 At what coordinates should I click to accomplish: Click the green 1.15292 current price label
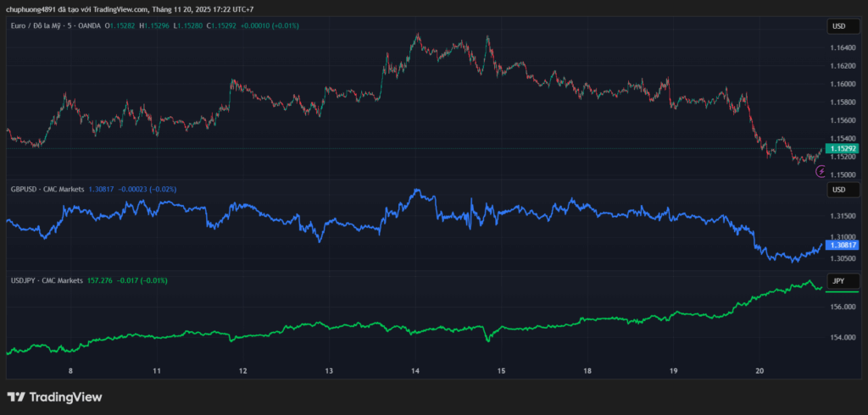click(x=843, y=148)
